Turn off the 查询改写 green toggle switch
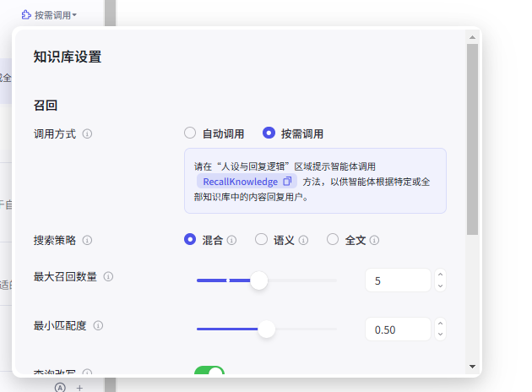 tap(209, 373)
